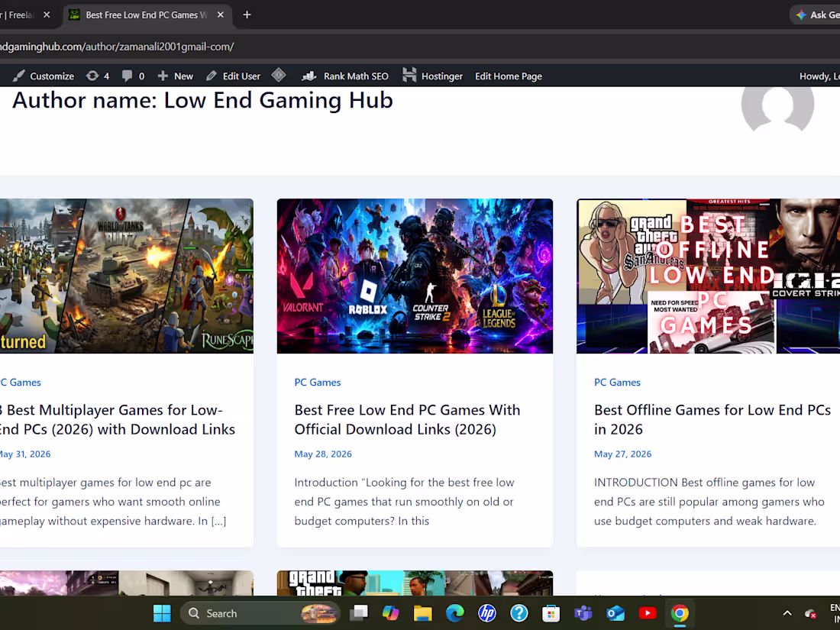840x630 pixels.
Task: Close the Freelancer tab
Action: (47, 15)
